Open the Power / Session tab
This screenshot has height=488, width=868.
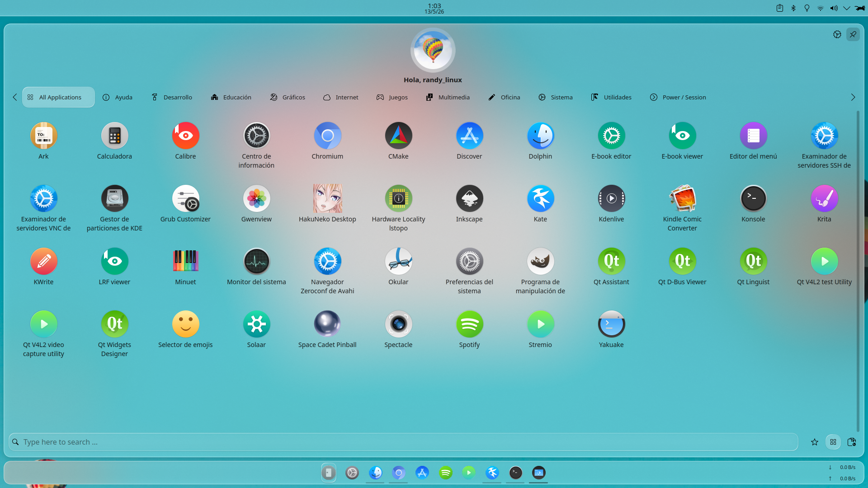coord(678,97)
